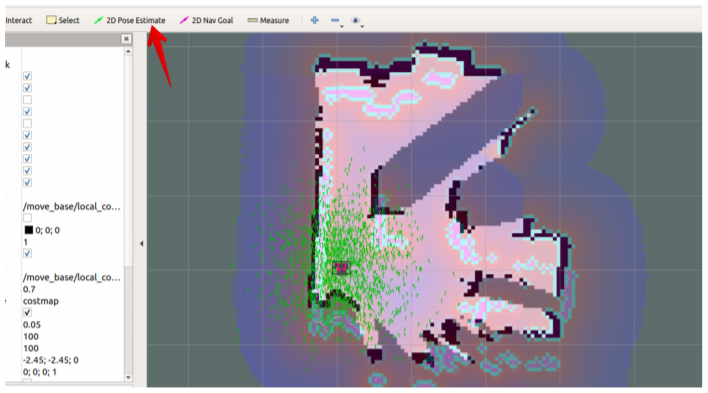The width and height of the screenshot is (708, 393).
Task: Open dropdown arrow beside eye icon
Action: (362, 27)
